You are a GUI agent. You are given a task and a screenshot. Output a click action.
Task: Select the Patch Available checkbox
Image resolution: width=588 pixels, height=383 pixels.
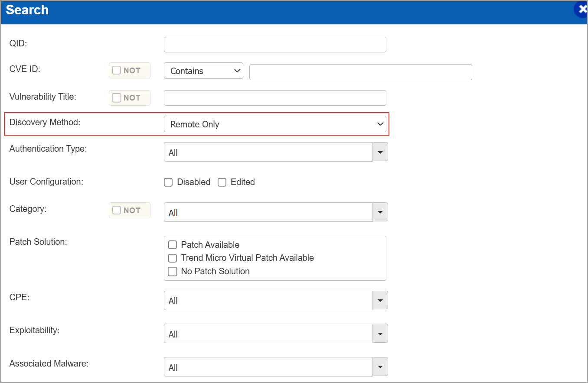pyautogui.click(x=173, y=245)
